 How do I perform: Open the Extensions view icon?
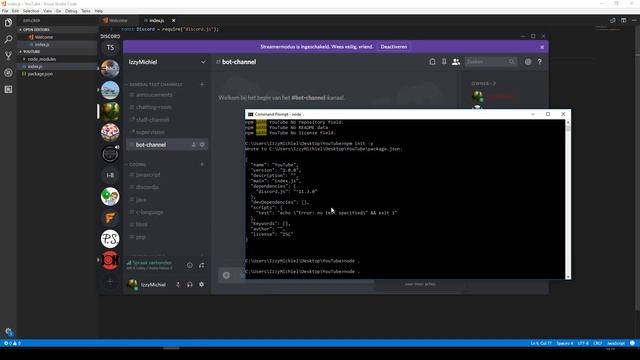(8, 89)
